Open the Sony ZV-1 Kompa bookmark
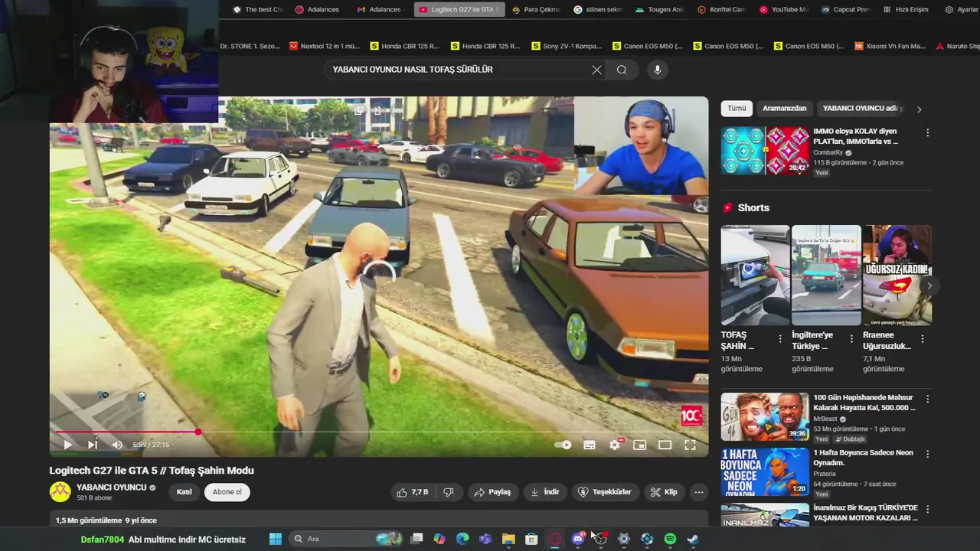 tap(567, 46)
